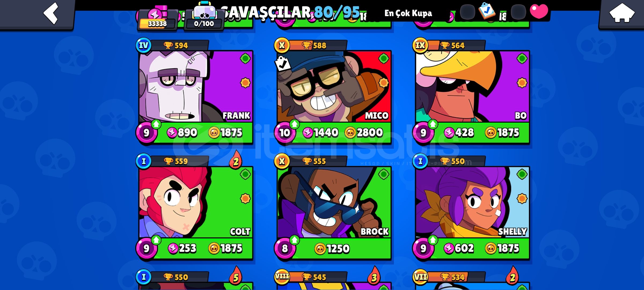This screenshot has height=290, width=644.
Task: Tap Frank's green upgrade arrow badge
Action: tap(156, 124)
